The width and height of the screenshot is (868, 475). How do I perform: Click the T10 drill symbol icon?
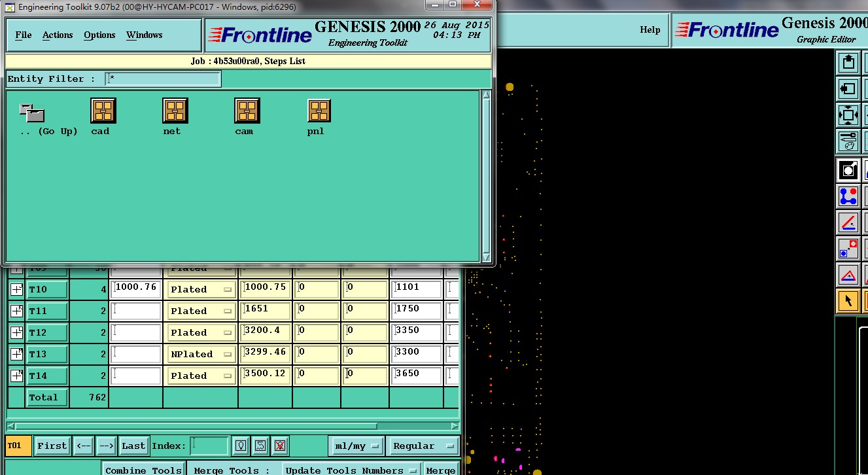pos(16,289)
